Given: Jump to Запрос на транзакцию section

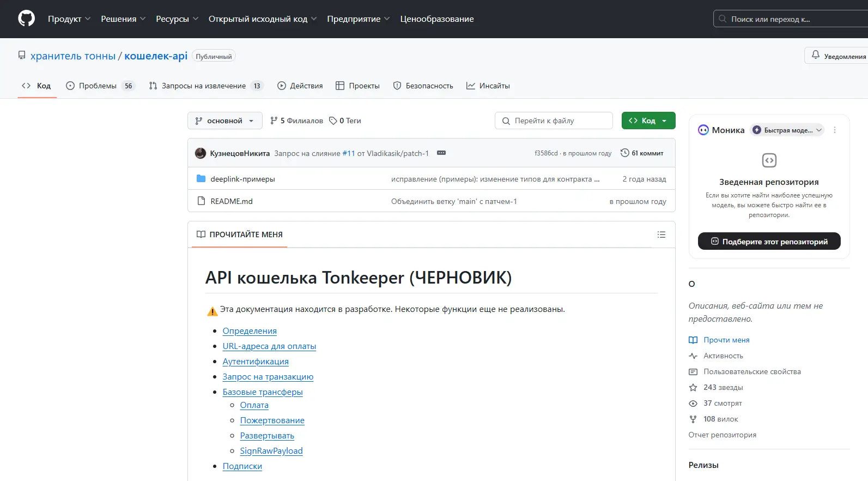Looking at the screenshot, I should click(268, 377).
